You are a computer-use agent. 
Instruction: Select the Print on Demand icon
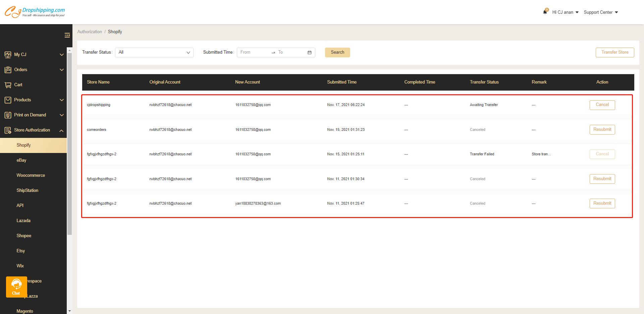8,115
